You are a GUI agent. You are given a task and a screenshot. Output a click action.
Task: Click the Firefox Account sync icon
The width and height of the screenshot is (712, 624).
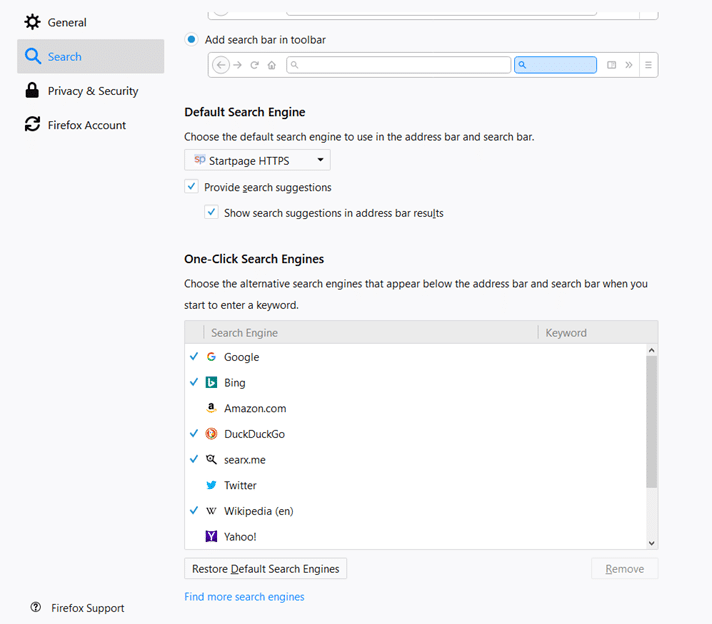32,124
